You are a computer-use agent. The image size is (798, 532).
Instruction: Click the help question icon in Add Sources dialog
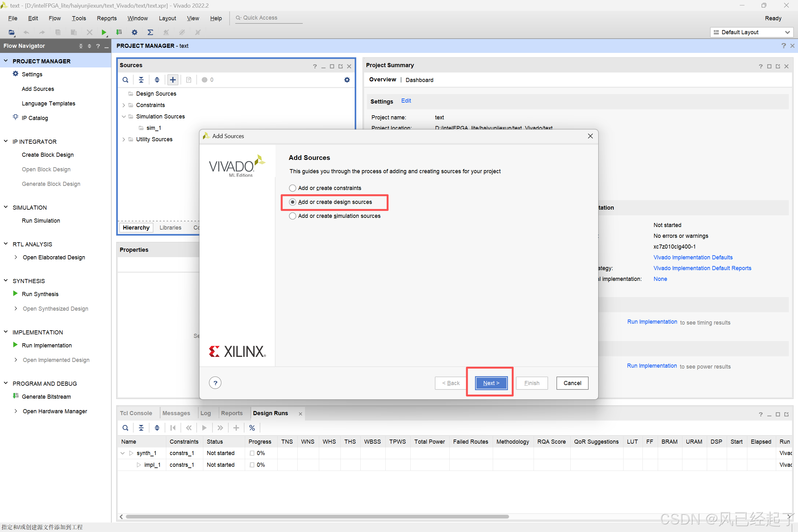(x=215, y=383)
